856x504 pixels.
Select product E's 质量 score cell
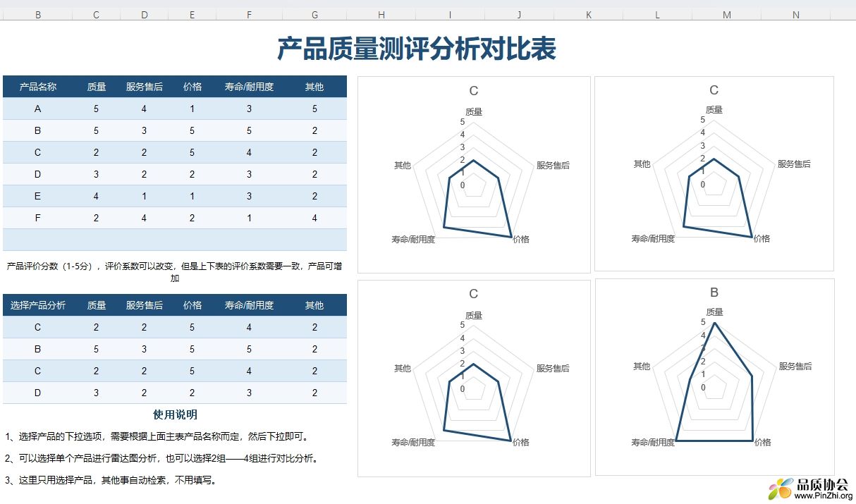pos(97,196)
